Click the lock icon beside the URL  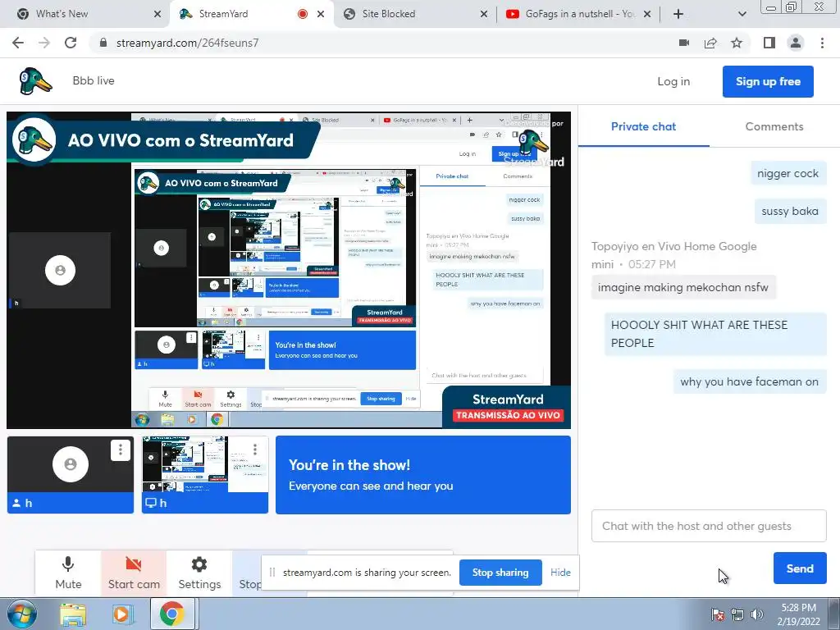pyautogui.click(x=103, y=43)
